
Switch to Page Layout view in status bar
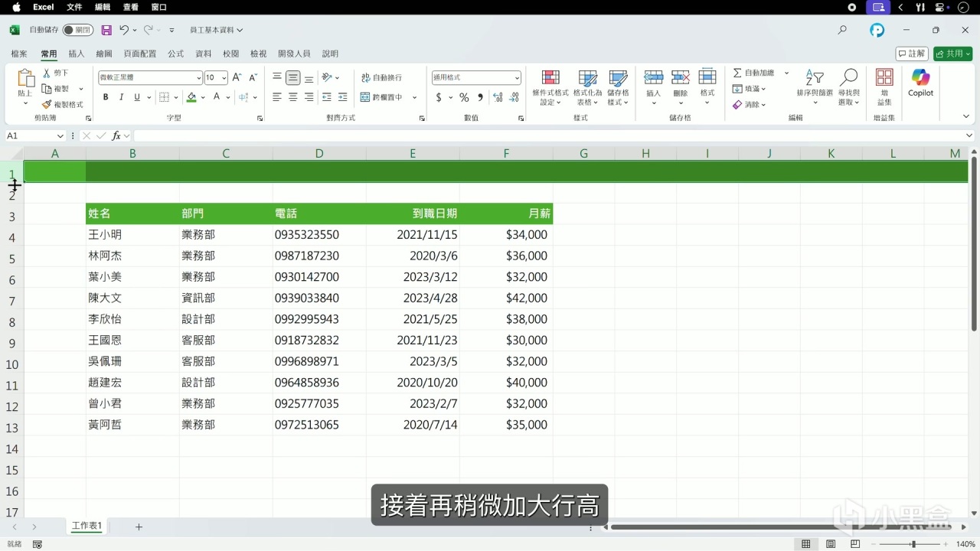coord(831,544)
